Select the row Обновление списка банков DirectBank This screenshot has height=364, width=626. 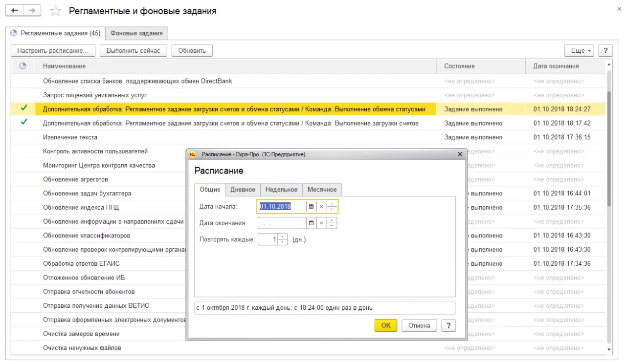click(308, 81)
